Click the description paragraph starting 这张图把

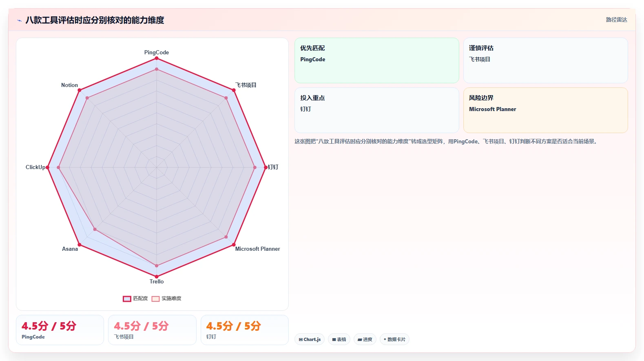coord(447,141)
